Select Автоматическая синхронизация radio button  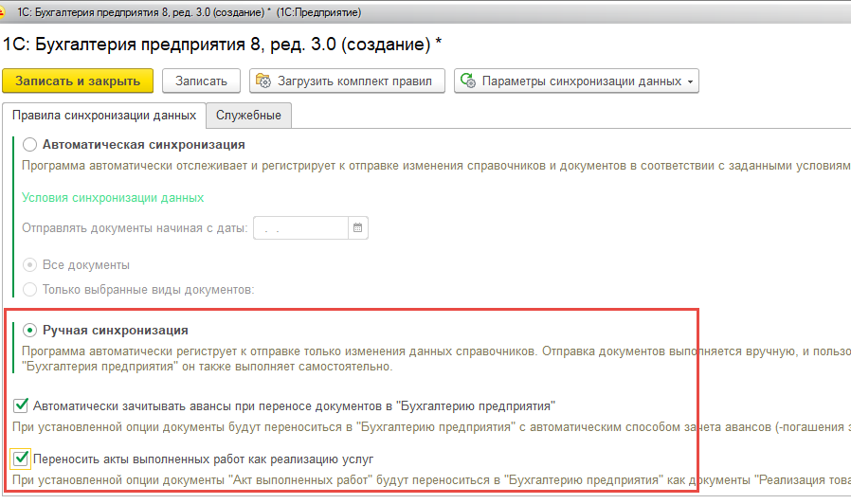29,144
